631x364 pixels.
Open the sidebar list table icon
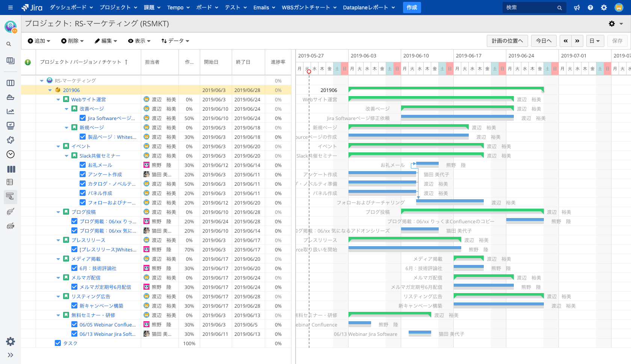[10, 182]
